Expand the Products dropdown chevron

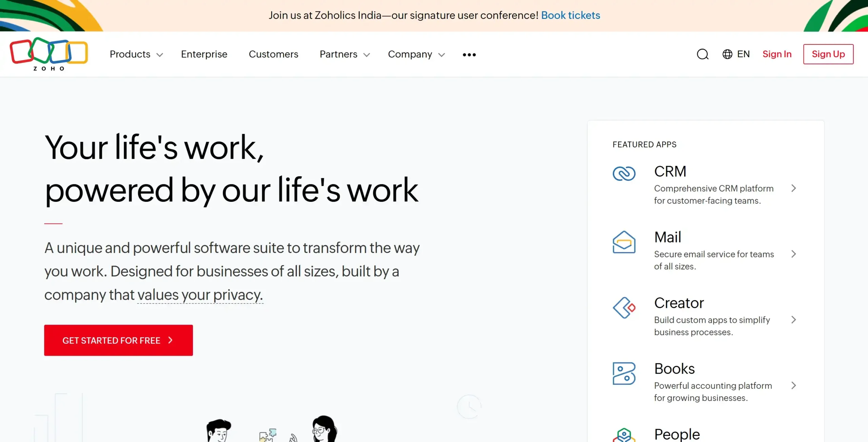(x=160, y=55)
